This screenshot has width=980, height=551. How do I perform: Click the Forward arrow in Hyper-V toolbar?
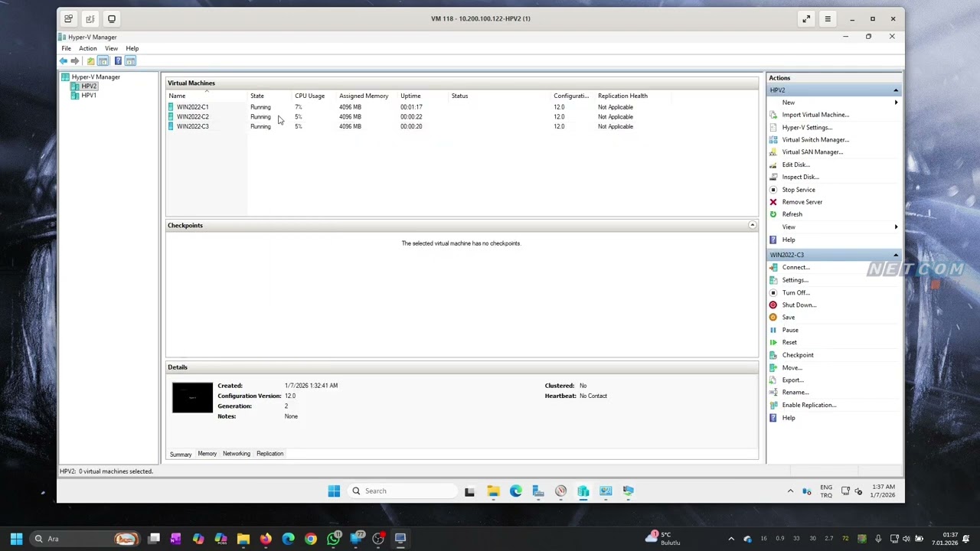point(75,61)
